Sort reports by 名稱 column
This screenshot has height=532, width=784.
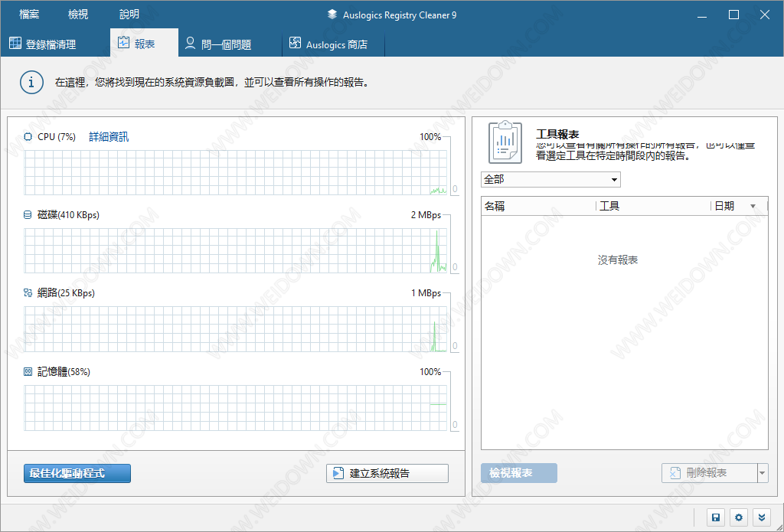pos(538,206)
